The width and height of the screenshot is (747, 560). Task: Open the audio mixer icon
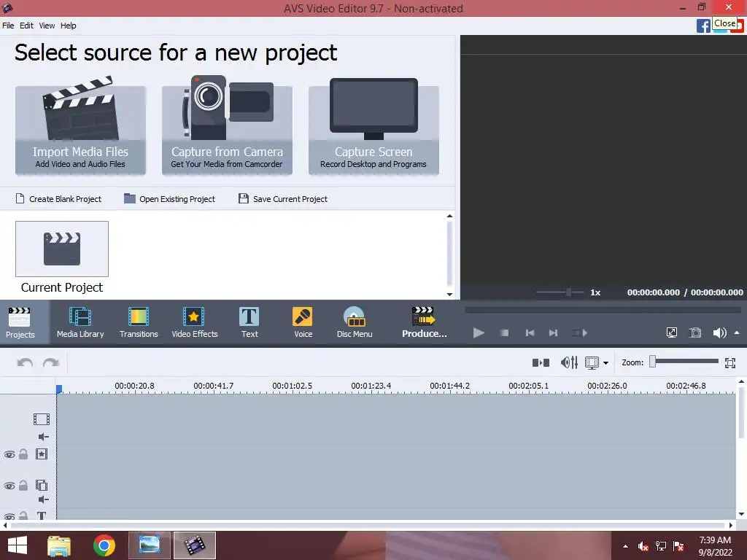569,363
